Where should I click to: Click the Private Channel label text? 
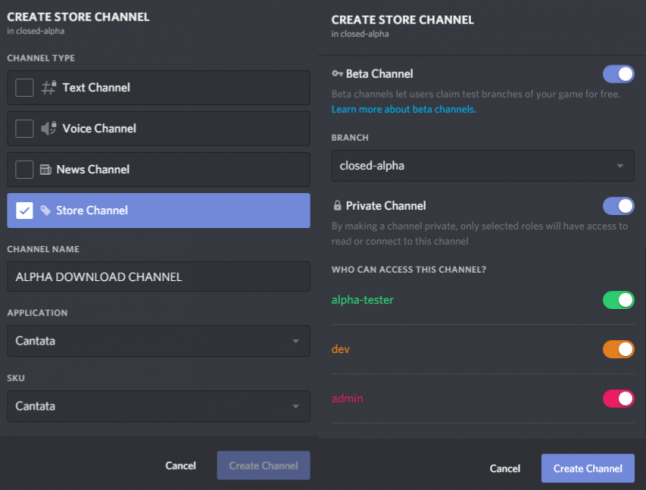386,206
